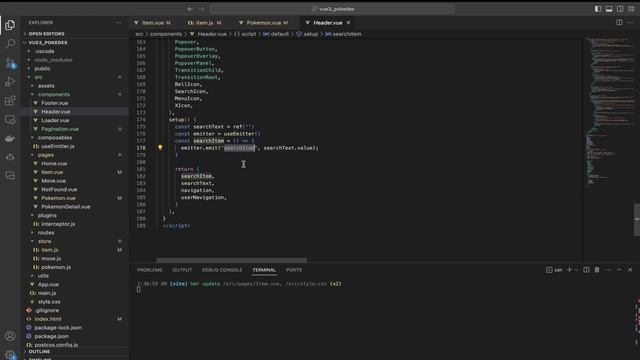The width and height of the screenshot is (640, 360).
Task: Switch to the Item.vue editor tab
Action: click(x=152, y=22)
